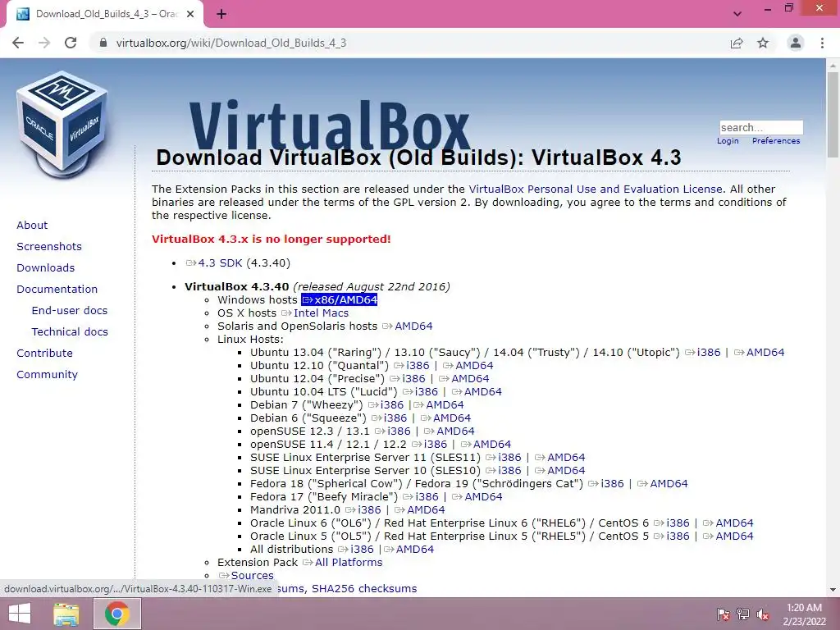Click the site search box
The image size is (840, 630).
click(761, 127)
